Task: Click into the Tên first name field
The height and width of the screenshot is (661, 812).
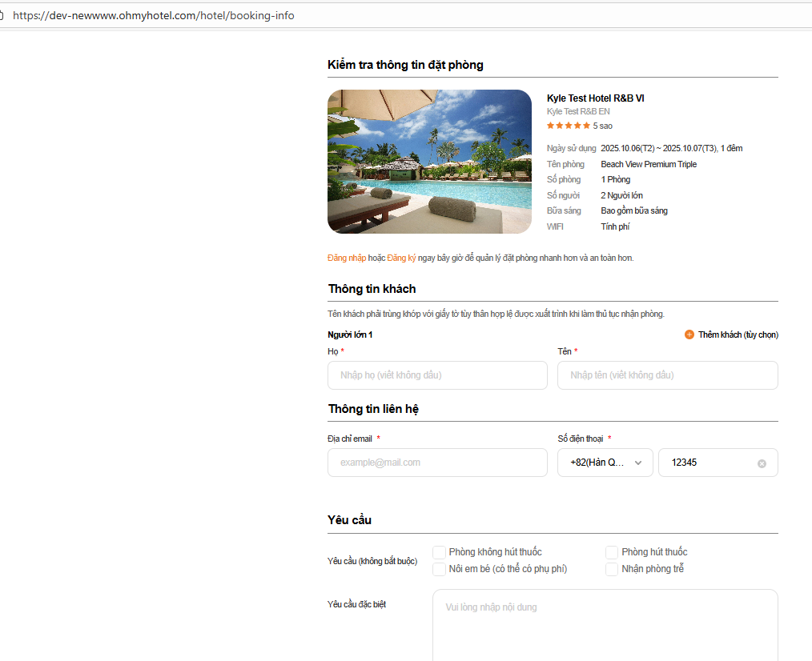Action: pyautogui.click(x=667, y=375)
